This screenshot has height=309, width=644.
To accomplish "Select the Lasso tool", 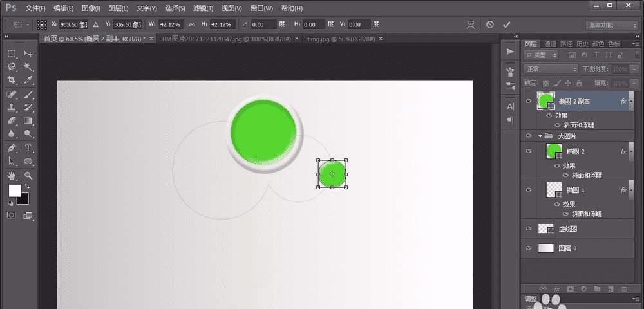I will coord(12,67).
